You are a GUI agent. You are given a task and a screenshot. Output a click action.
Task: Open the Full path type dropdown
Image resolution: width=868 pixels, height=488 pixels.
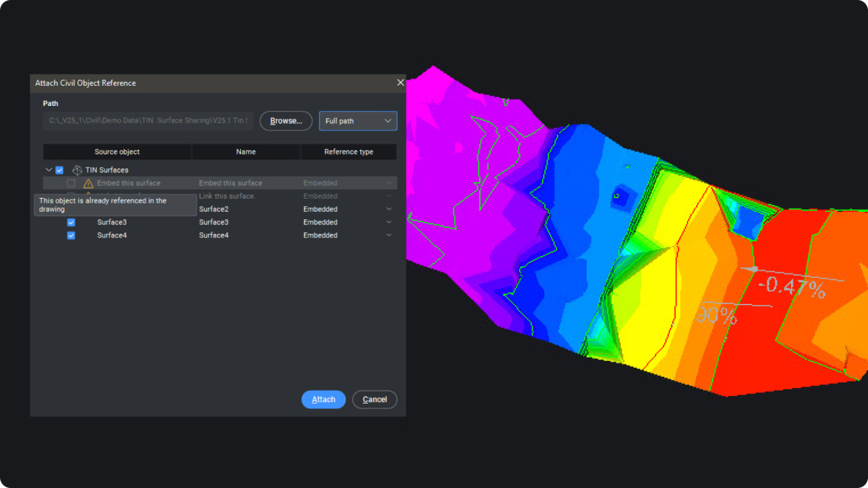(x=358, y=121)
